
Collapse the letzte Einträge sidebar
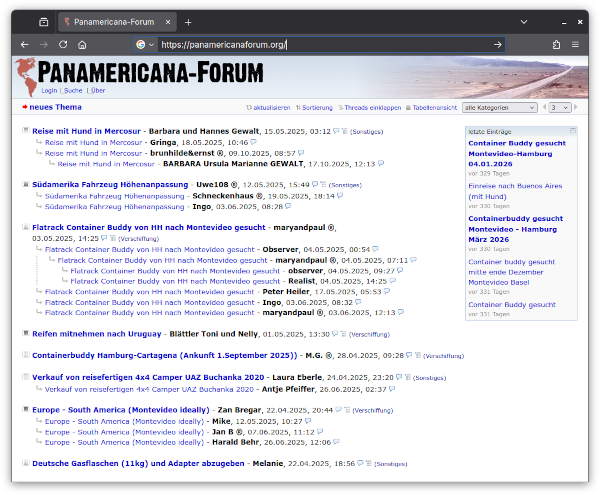click(572, 131)
